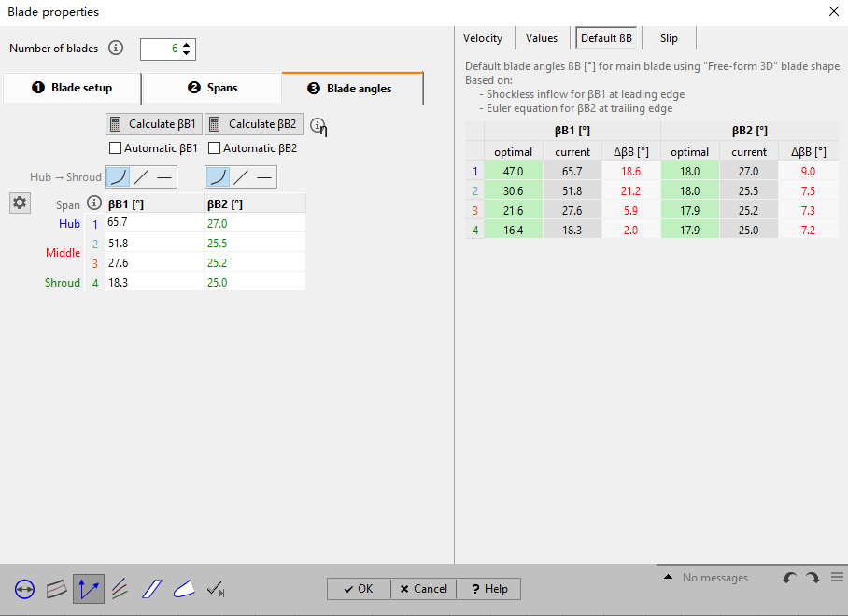This screenshot has height=616, width=848.
Task: Click the Cancel button
Action: [x=423, y=589]
